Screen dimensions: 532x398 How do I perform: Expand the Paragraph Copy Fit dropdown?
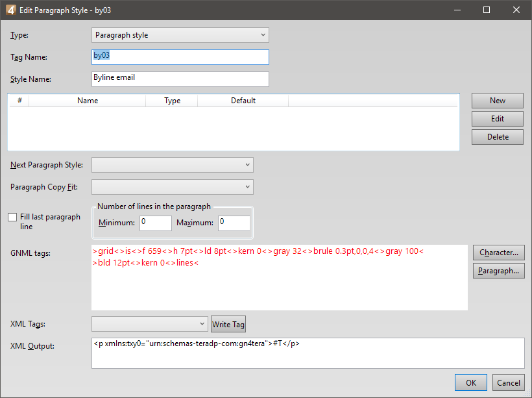[173, 187]
